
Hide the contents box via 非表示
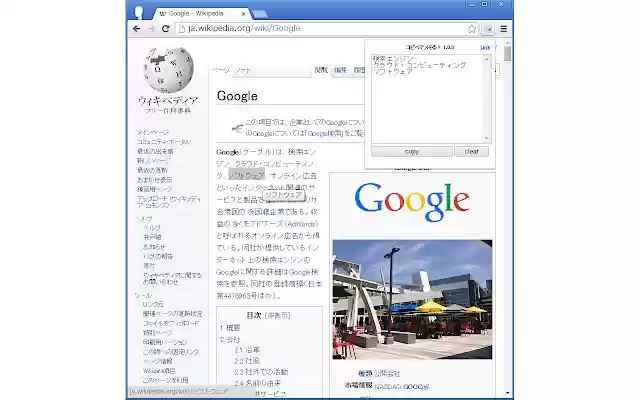tap(278, 316)
